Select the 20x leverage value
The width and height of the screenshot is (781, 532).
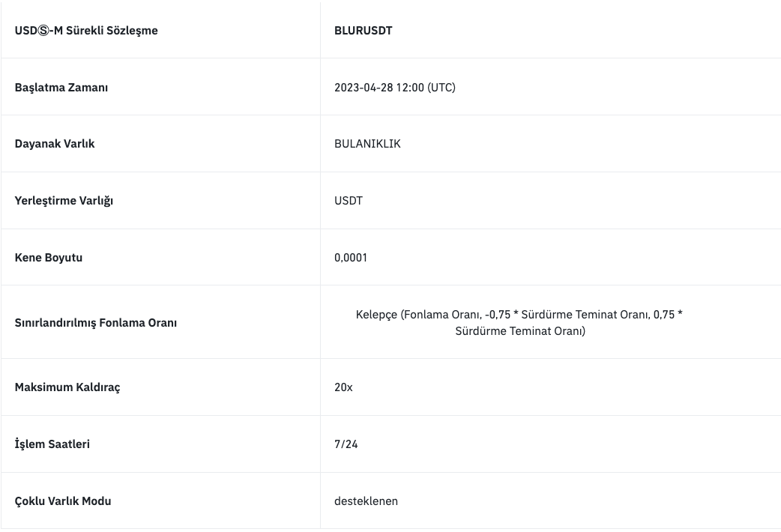click(x=343, y=387)
